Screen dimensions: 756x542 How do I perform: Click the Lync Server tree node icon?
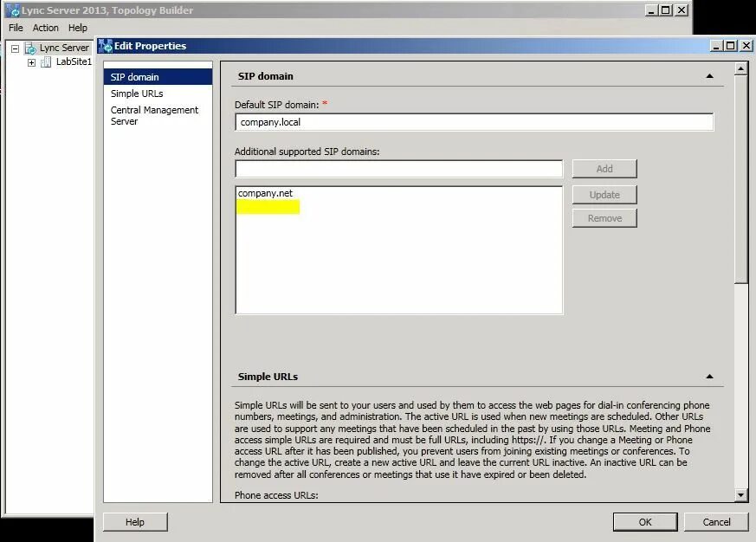tap(30, 48)
